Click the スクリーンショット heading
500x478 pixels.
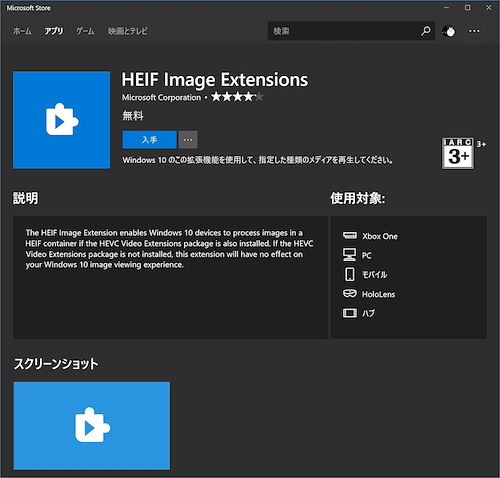pos(56,364)
